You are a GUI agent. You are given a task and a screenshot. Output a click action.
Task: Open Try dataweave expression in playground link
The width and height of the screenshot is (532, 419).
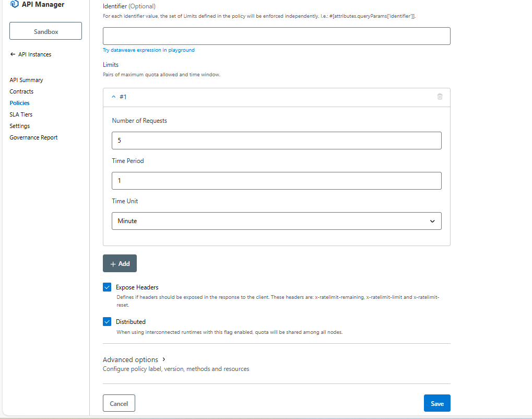[148, 50]
